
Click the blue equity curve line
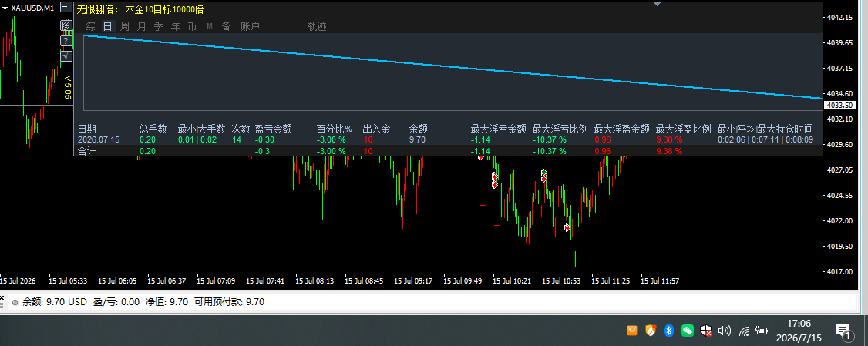453,67
